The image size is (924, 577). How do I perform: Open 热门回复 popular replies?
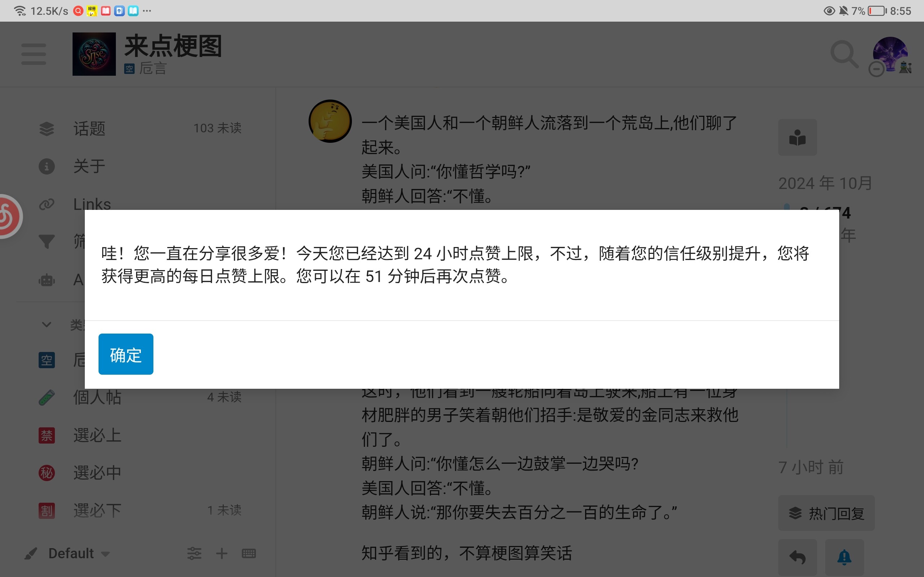pyautogui.click(x=826, y=513)
